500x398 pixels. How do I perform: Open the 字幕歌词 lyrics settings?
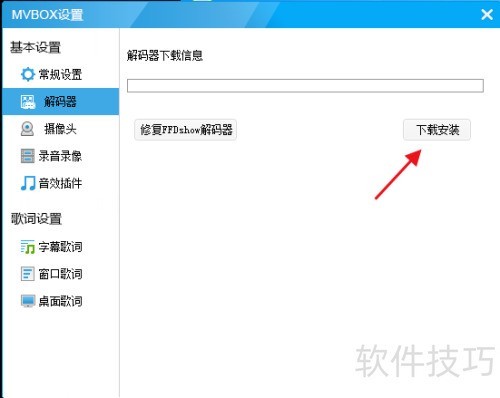coord(61,247)
